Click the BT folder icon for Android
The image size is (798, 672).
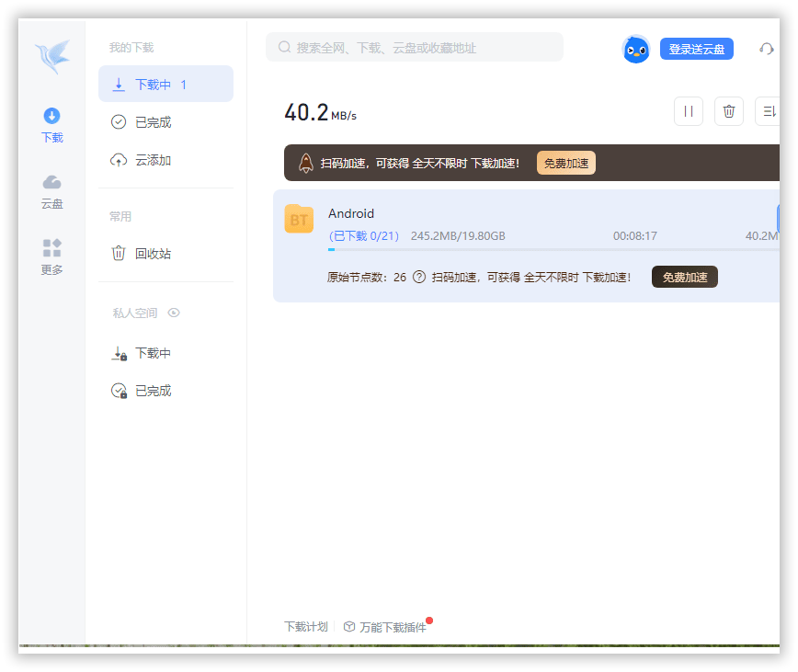point(299,219)
